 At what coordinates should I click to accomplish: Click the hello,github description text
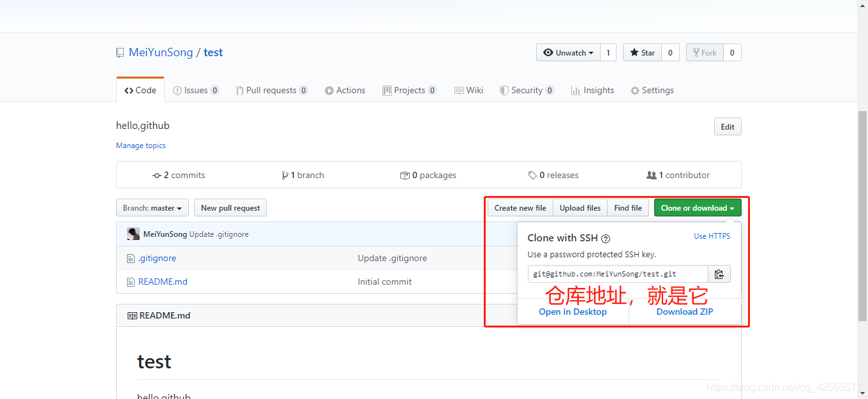[143, 126]
